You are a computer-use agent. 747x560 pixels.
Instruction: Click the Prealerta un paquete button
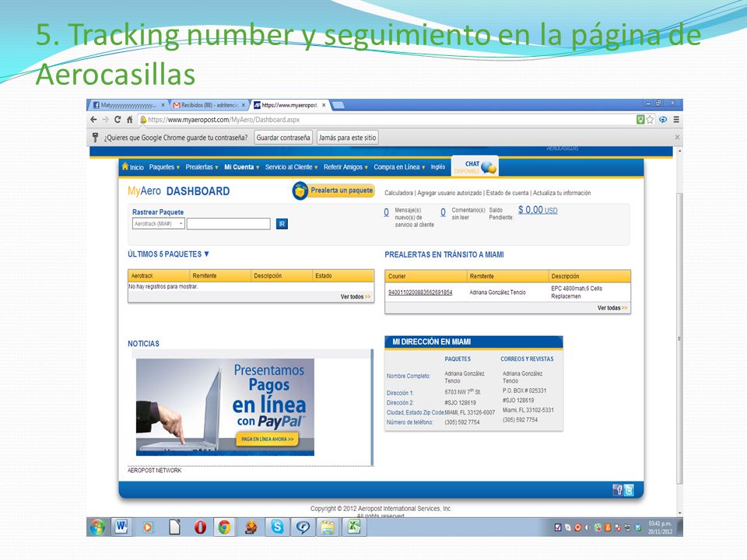334,191
